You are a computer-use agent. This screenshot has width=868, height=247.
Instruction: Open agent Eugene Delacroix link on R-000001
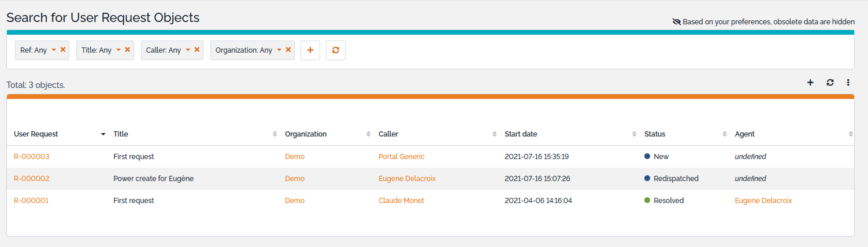click(x=763, y=200)
